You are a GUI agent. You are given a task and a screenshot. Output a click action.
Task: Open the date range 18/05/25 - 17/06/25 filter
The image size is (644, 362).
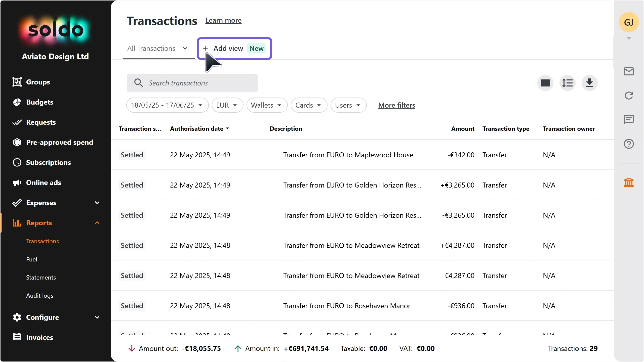(x=167, y=105)
